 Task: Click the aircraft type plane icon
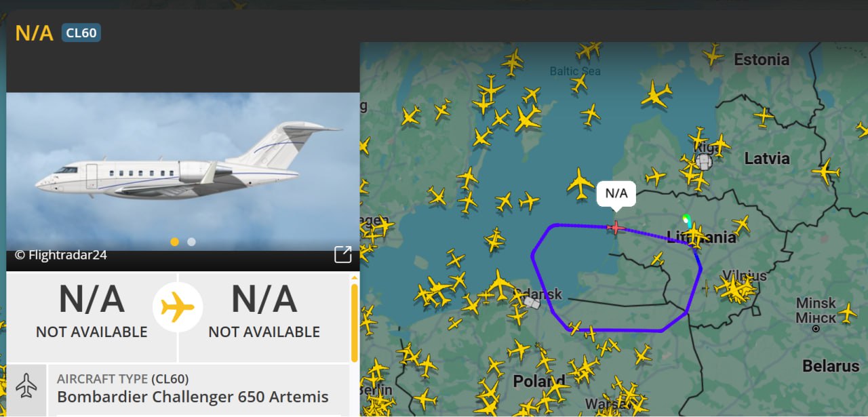tap(26, 385)
